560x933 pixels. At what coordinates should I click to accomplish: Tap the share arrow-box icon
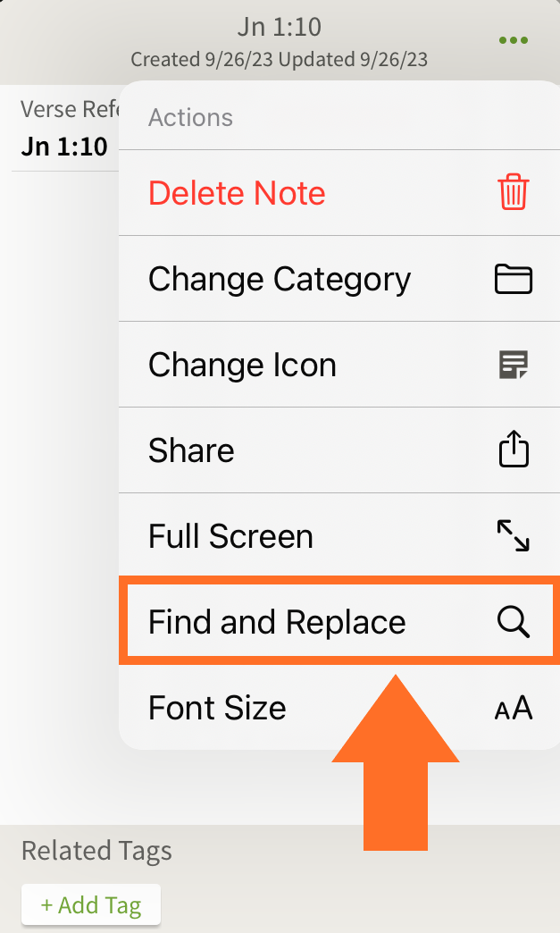pos(514,450)
